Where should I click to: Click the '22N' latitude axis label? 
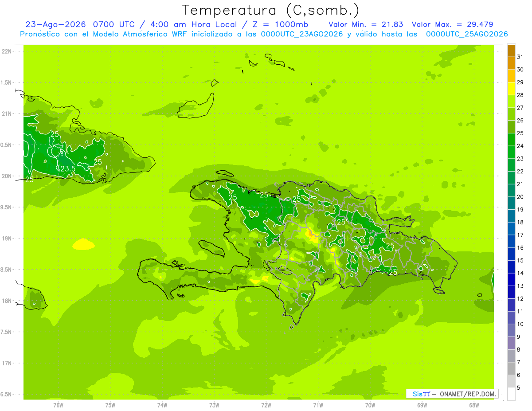[x=8, y=51]
